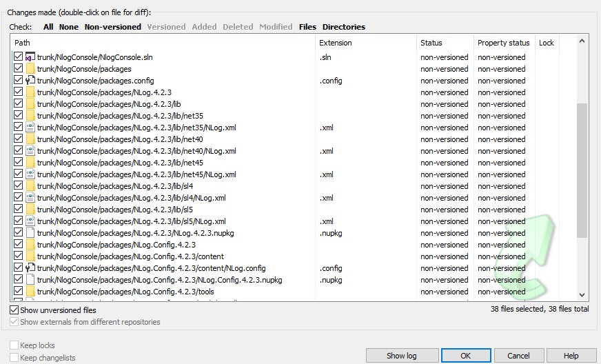Screen dimensions: 601x364
Task: Click status non-versioned for packages.config row
Action: pos(445,81)
